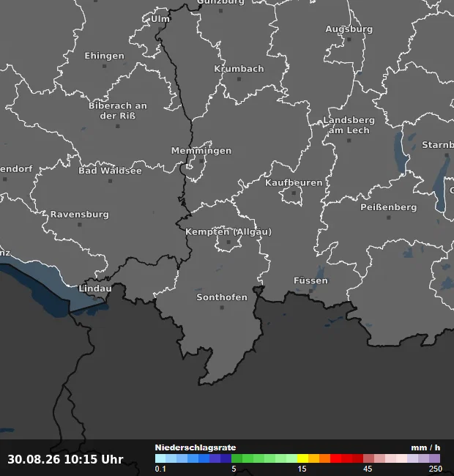Click the Augsburg city label
The image size is (454, 476).
(x=349, y=29)
